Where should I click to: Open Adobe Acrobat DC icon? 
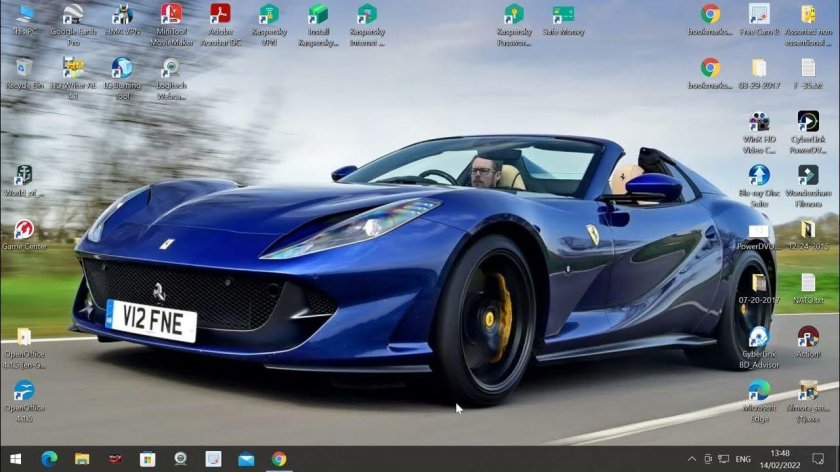(x=220, y=15)
